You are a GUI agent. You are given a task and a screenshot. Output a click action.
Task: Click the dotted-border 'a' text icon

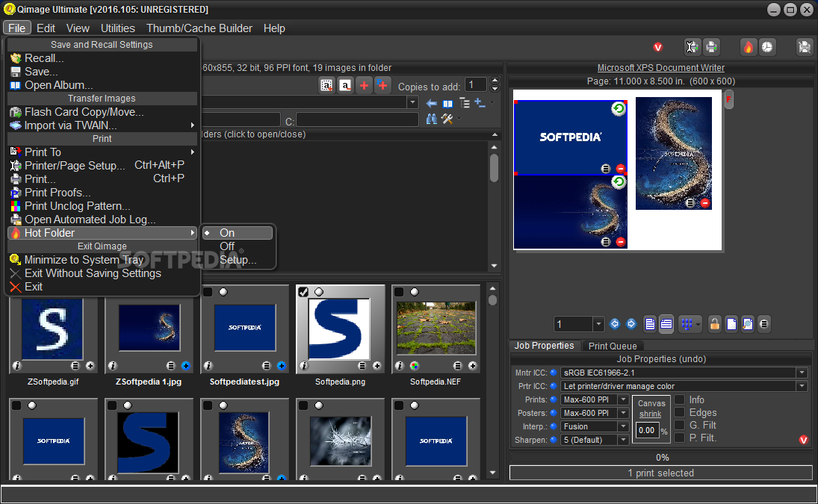click(x=326, y=85)
